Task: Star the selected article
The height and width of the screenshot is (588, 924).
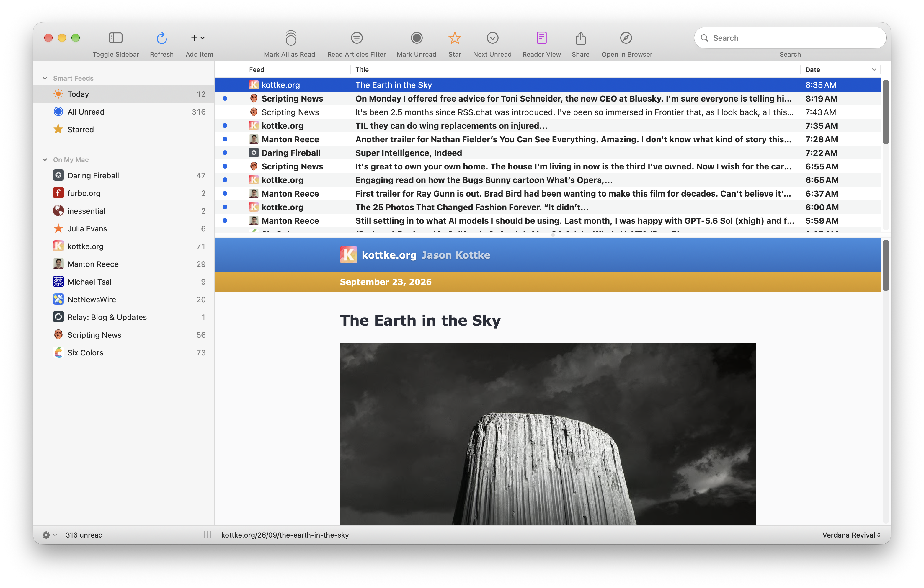Action: (x=455, y=38)
